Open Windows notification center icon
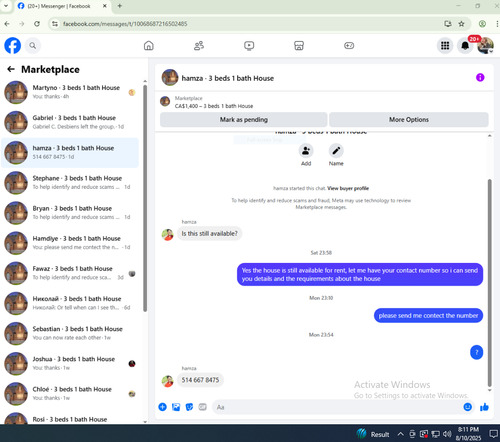The image size is (500, 442). (x=493, y=434)
